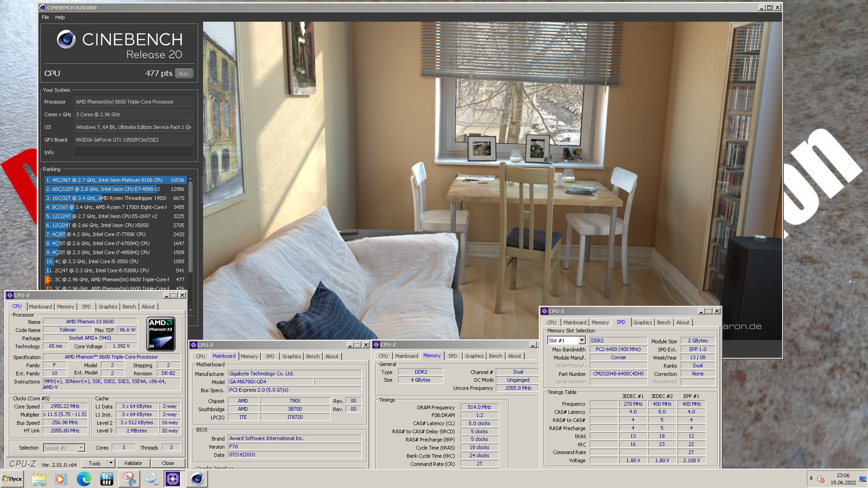Click the Core Speed value 2955.22 MHz
868x488 pixels.
(x=65, y=407)
